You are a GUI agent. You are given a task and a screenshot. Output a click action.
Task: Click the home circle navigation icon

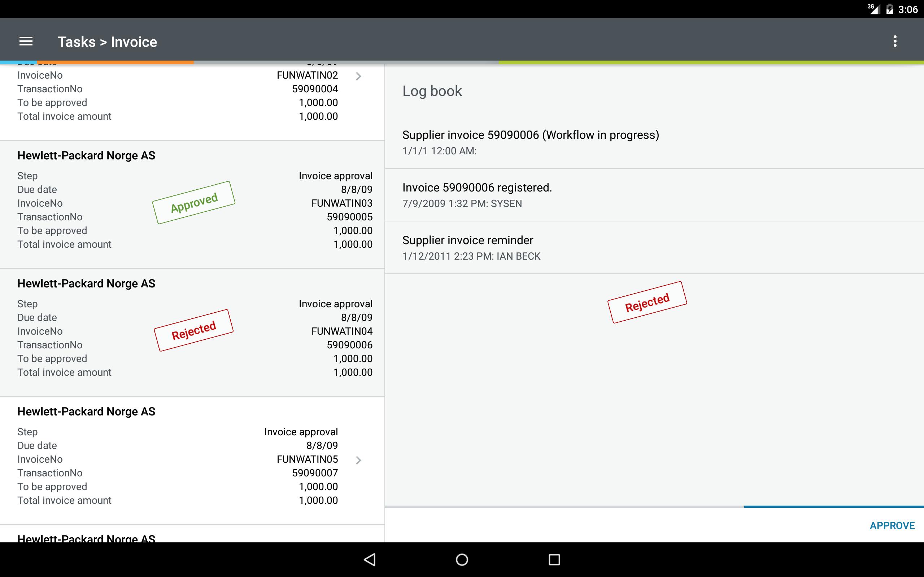pyautogui.click(x=462, y=558)
